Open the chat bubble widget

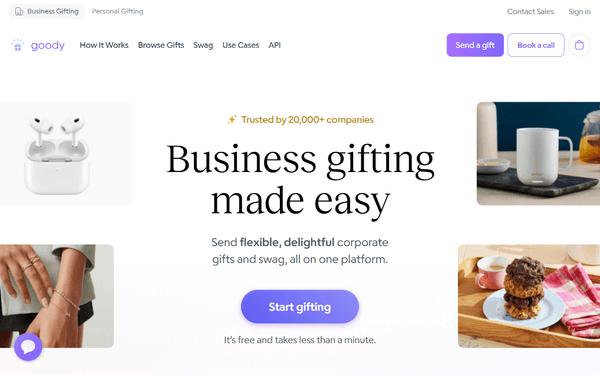click(28, 347)
